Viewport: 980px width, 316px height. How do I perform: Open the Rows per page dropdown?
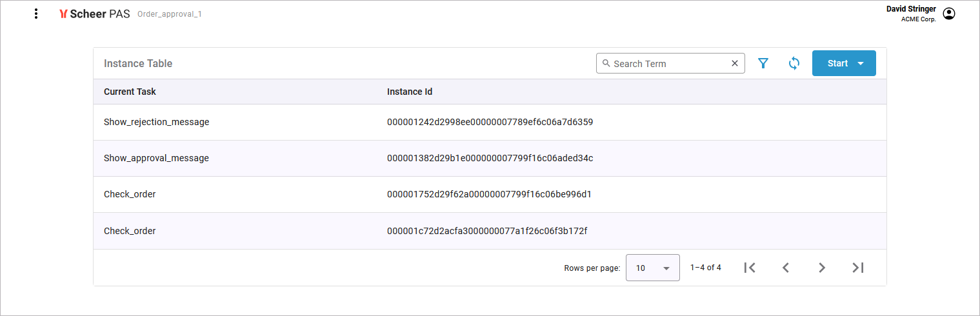(652, 268)
